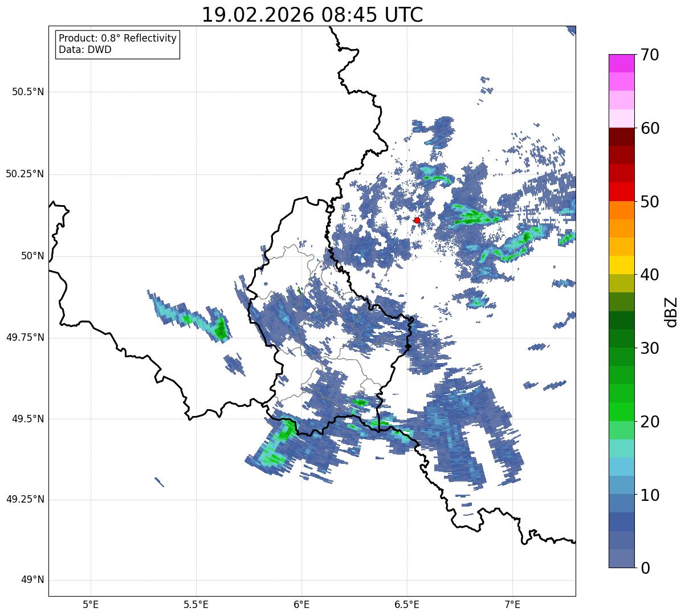Click the yellow 40 dBZ colorbar swatch
This screenshot has width=685, height=616.
click(x=621, y=266)
